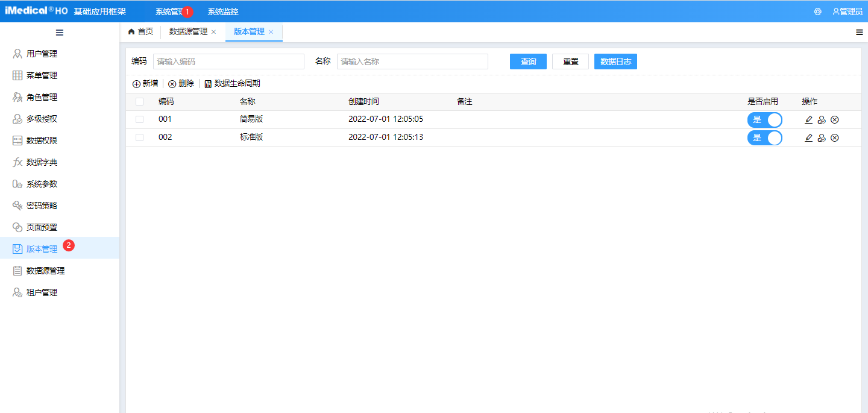Click the settings gear in the top bar

click(x=817, y=11)
